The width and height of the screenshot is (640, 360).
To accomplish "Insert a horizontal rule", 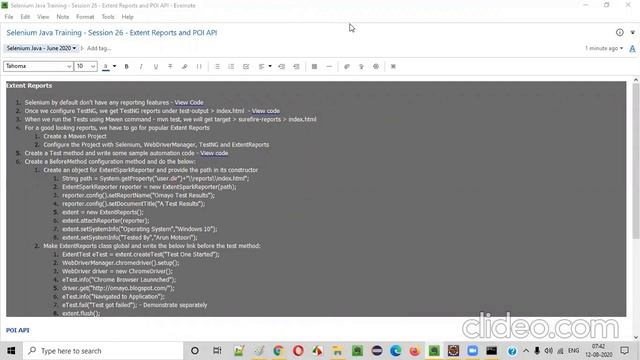I will pyautogui.click(x=329, y=67).
